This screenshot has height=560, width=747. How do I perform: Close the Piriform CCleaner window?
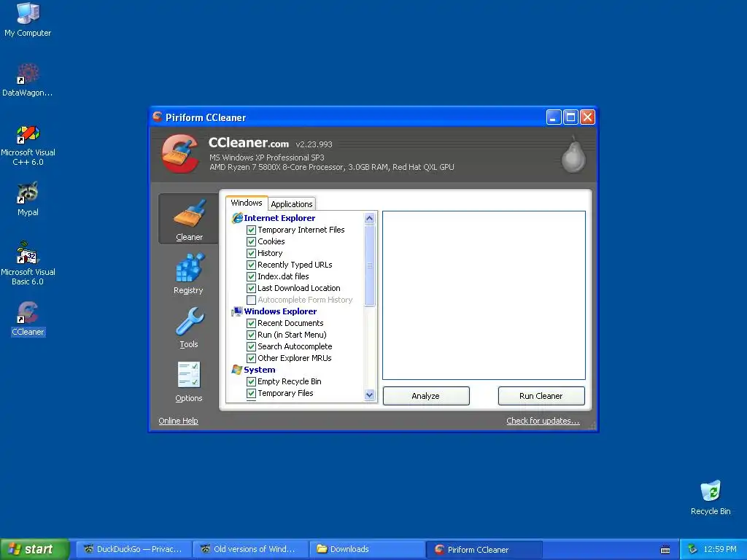pos(587,117)
